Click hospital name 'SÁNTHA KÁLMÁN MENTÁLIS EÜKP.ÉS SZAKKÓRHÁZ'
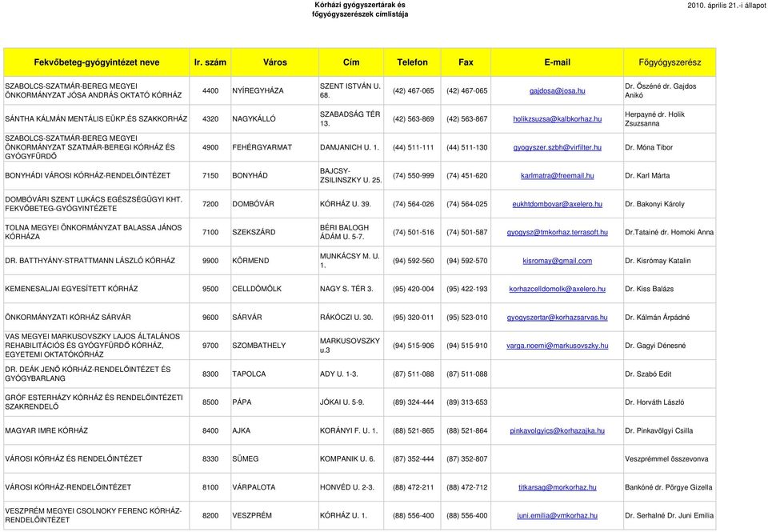This screenshot has width=768, height=532. coord(96,119)
